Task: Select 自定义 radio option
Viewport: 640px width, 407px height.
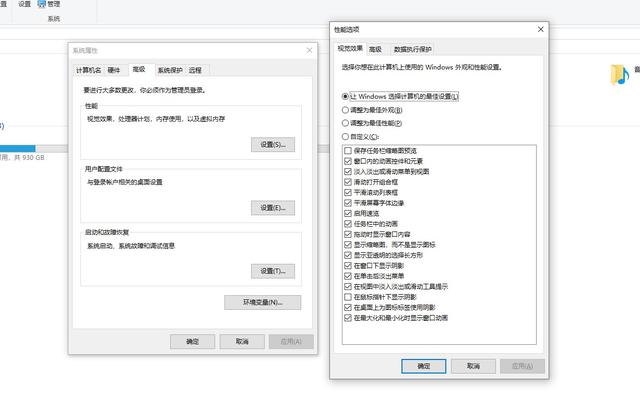Action: (345, 136)
